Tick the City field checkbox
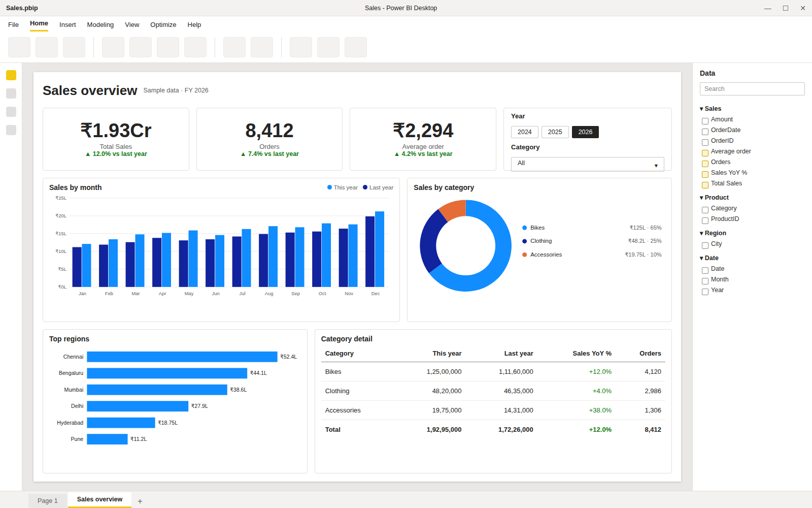The height and width of the screenshot is (508, 812). (705, 245)
